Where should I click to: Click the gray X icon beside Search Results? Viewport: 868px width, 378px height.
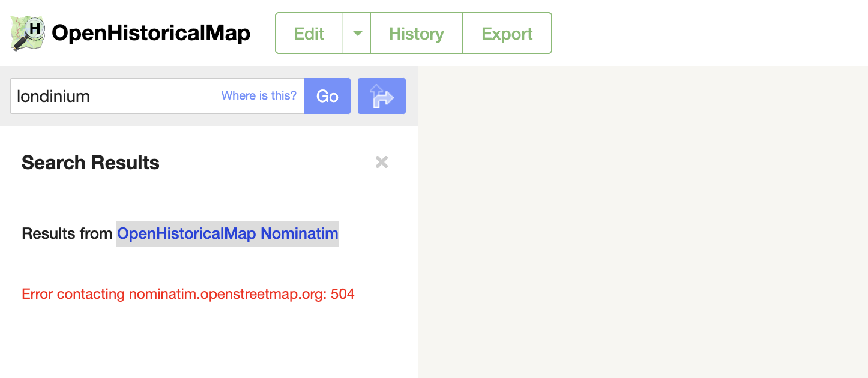[x=382, y=162]
